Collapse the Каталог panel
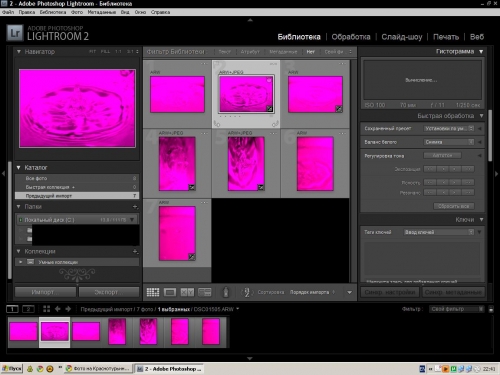500x375 pixels. (19, 167)
